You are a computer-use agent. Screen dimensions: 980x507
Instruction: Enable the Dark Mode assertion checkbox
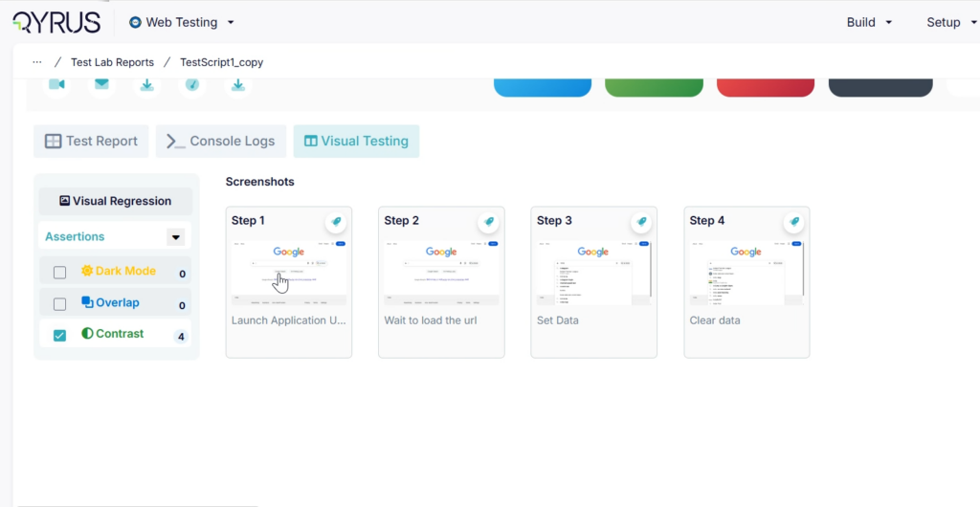(x=59, y=273)
